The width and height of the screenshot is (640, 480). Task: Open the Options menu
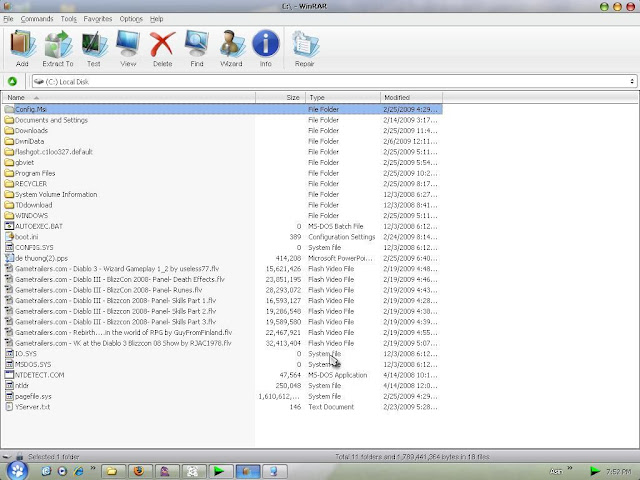(x=131, y=19)
